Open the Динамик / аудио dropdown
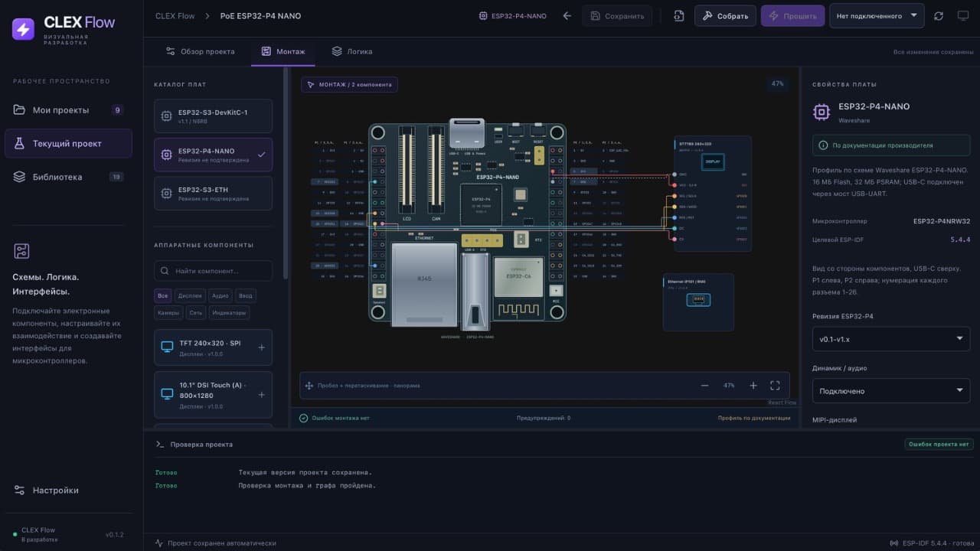Screen dimensions: 980x551 point(891,391)
